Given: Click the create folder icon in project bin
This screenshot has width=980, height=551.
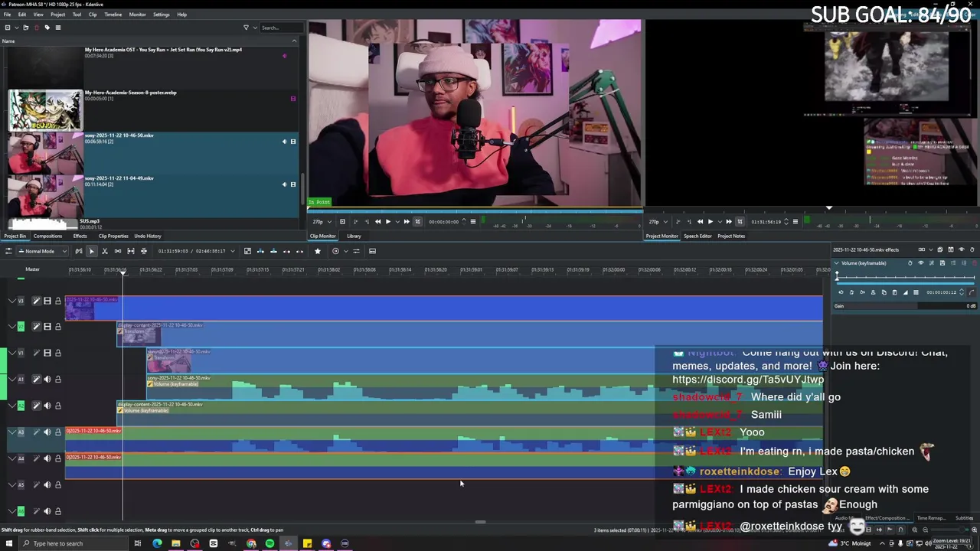Looking at the screenshot, I should coord(25,28).
